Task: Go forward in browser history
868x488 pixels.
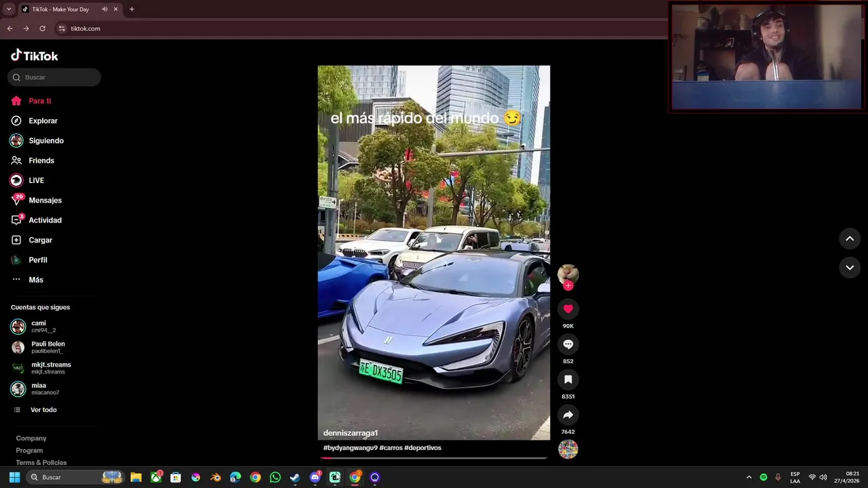Action: click(x=26, y=28)
